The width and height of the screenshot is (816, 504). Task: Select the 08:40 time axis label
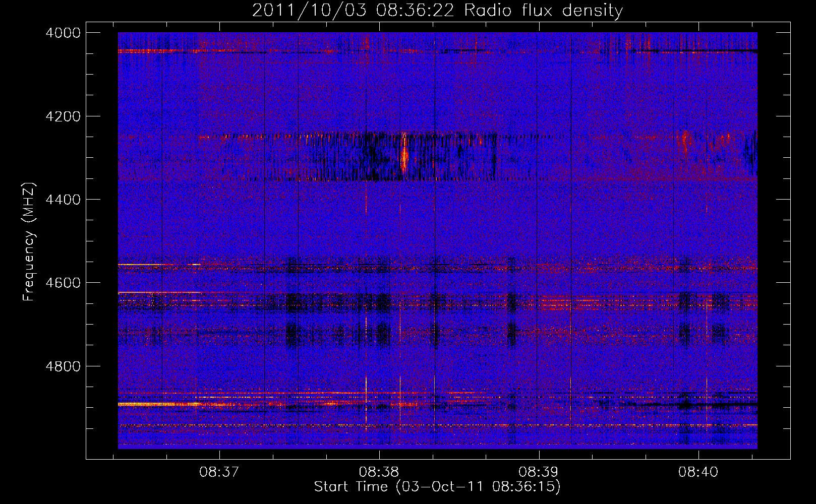[698, 472]
